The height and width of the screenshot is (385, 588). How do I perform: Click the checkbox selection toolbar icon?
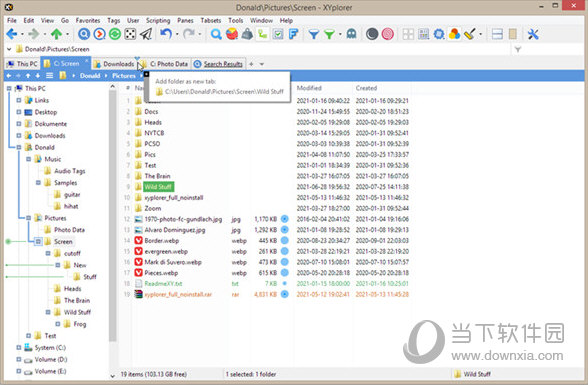point(278,34)
